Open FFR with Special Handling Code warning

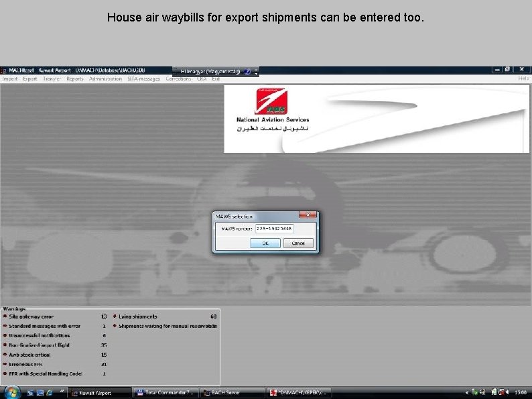(x=46, y=374)
